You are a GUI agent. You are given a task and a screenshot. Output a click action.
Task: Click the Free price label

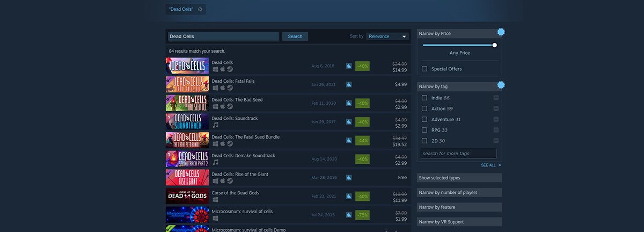[402, 177]
